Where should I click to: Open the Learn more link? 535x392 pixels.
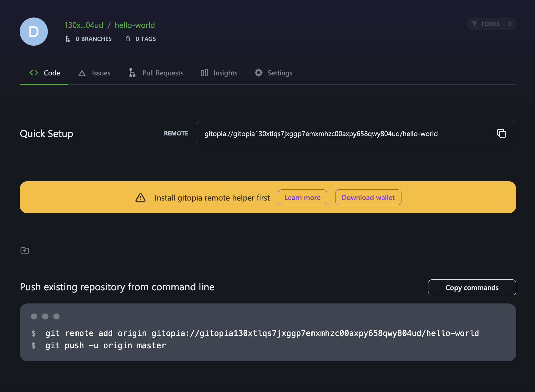tap(302, 197)
